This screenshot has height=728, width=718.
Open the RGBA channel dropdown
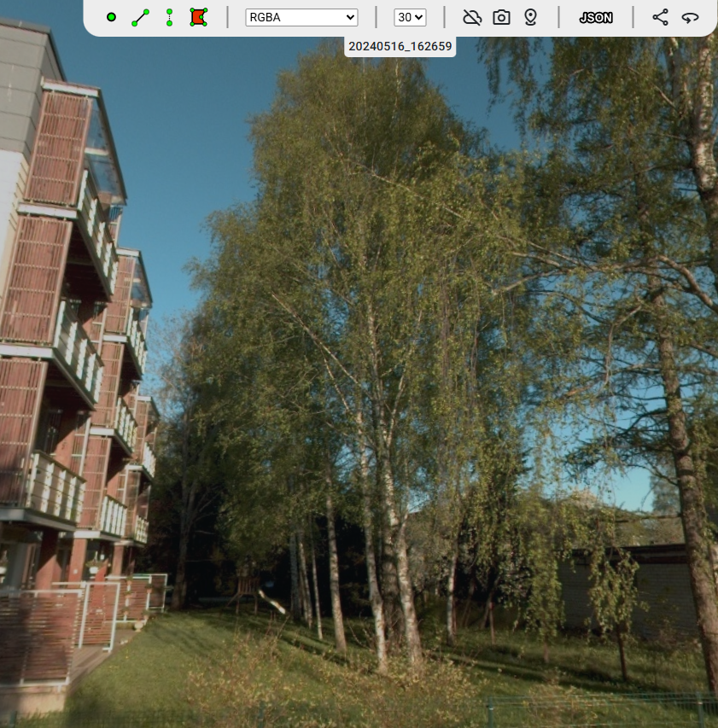[301, 17]
